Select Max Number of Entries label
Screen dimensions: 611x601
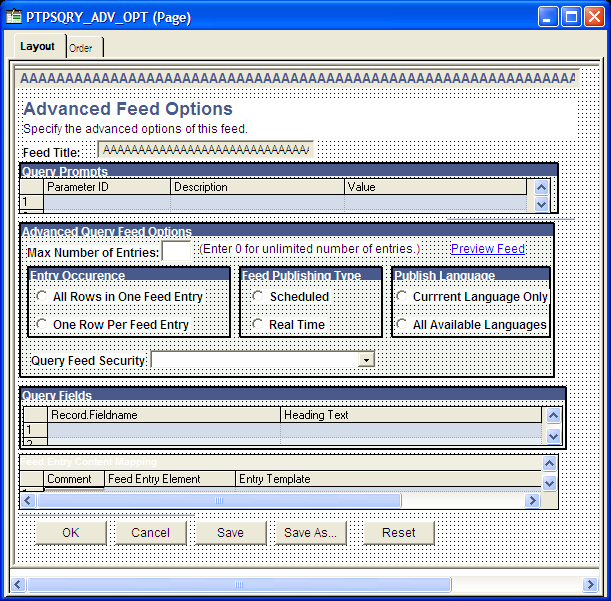pyautogui.click(x=93, y=253)
